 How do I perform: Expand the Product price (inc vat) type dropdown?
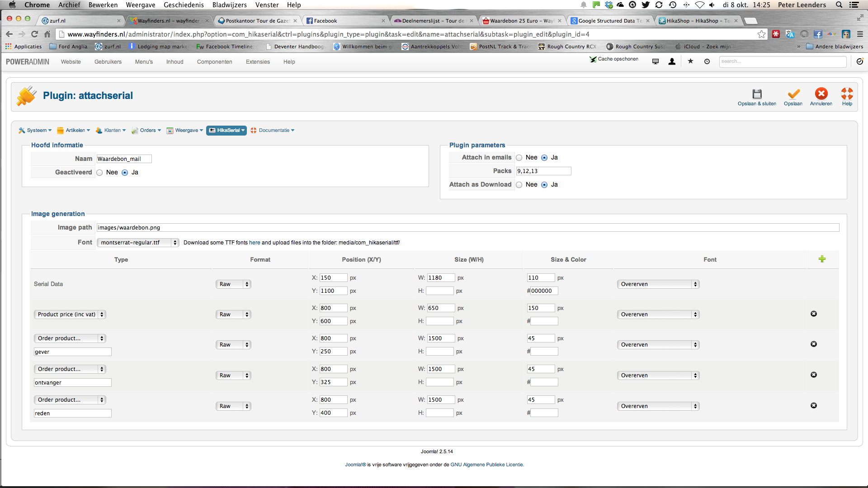tap(70, 314)
